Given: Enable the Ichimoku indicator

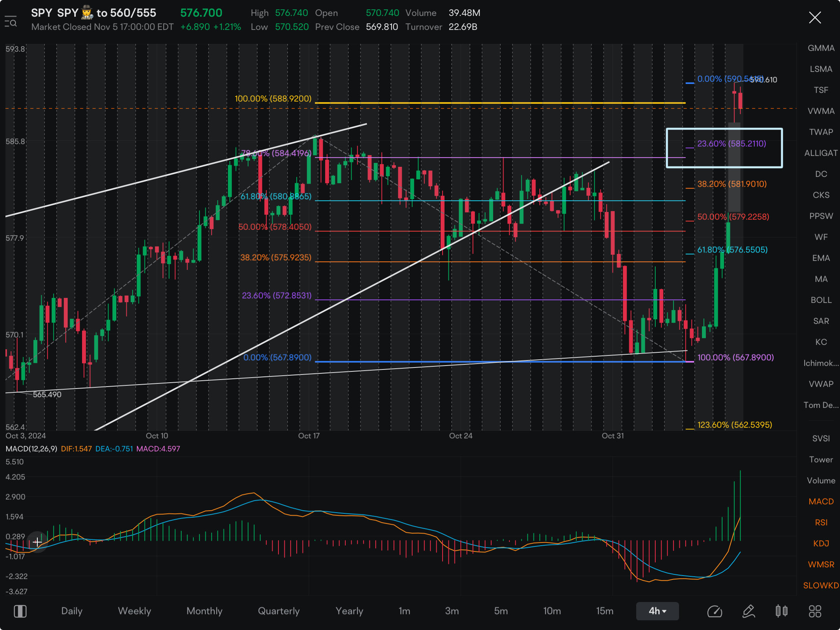Looking at the screenshot, I should tap(821, 363).
